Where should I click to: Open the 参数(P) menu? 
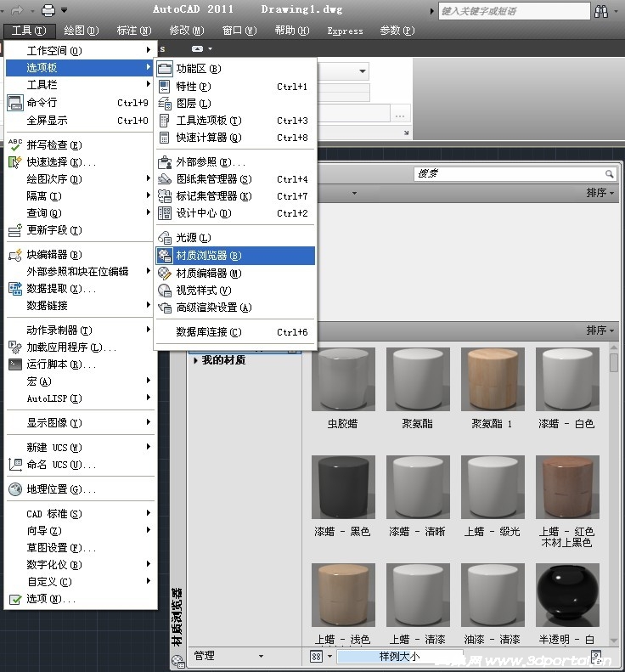tap(397, 31)
